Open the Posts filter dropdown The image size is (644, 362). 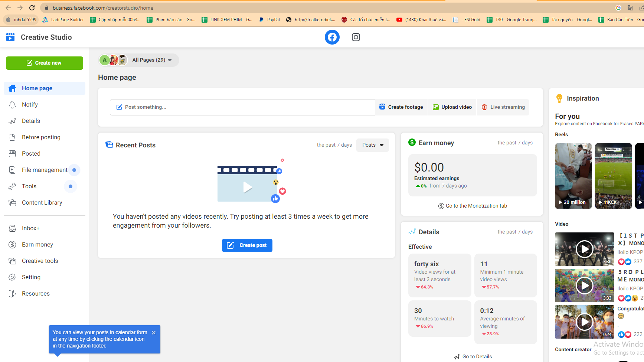click(373, 145)
